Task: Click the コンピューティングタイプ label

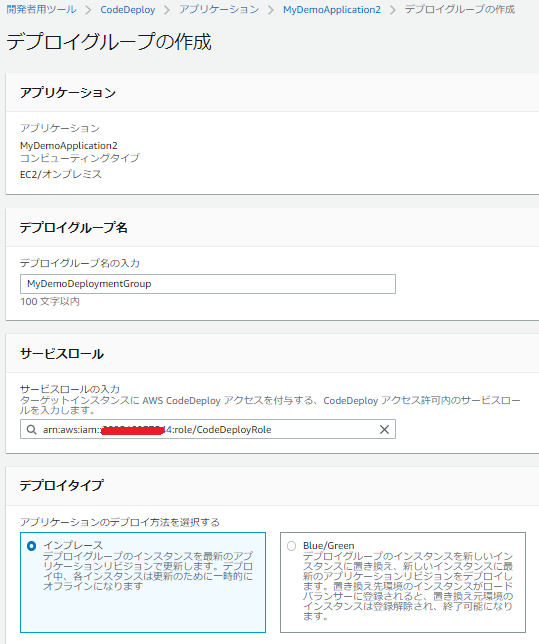Action: [80, 158]
